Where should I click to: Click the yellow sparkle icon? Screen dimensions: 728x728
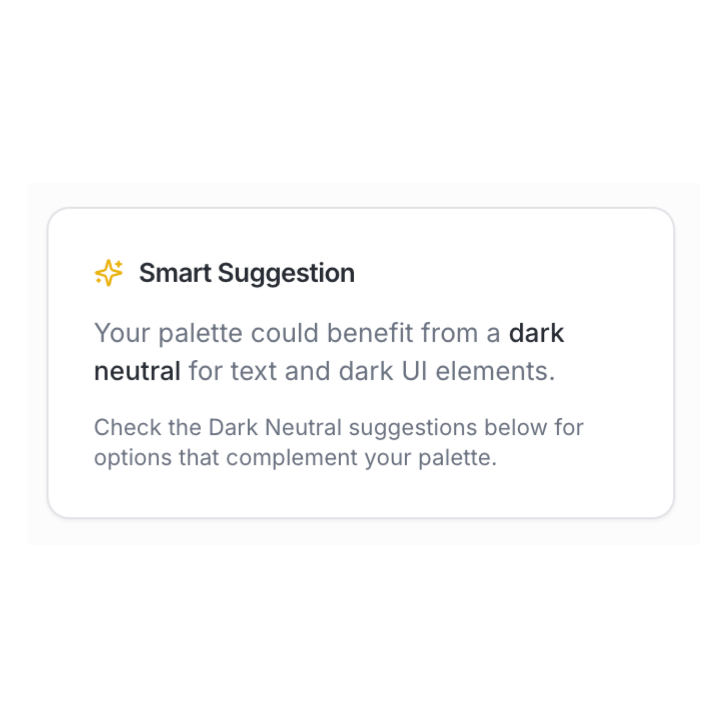[x=109, y=273]
